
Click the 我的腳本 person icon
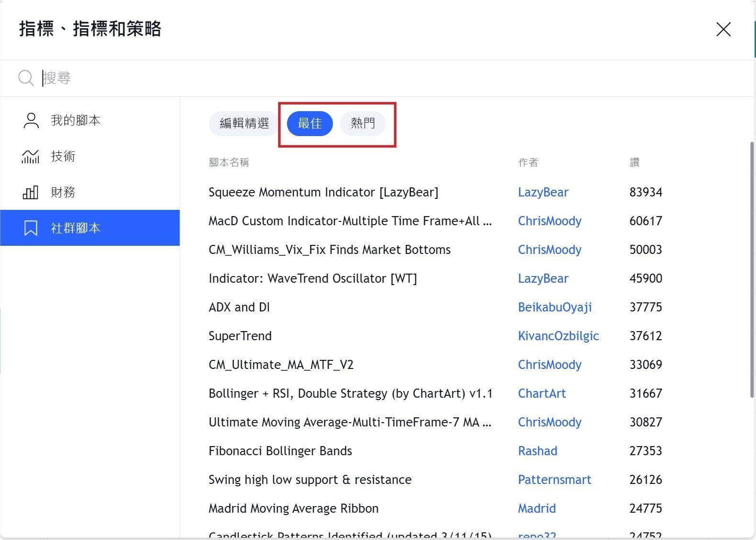[31, 121]
